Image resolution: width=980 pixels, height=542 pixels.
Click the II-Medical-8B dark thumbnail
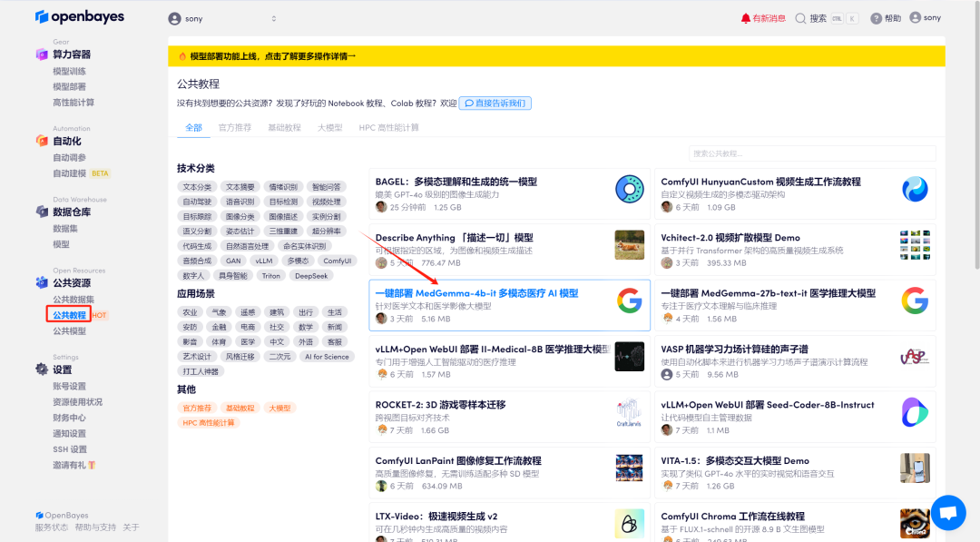pyautogui.click(x=630, y=356)
